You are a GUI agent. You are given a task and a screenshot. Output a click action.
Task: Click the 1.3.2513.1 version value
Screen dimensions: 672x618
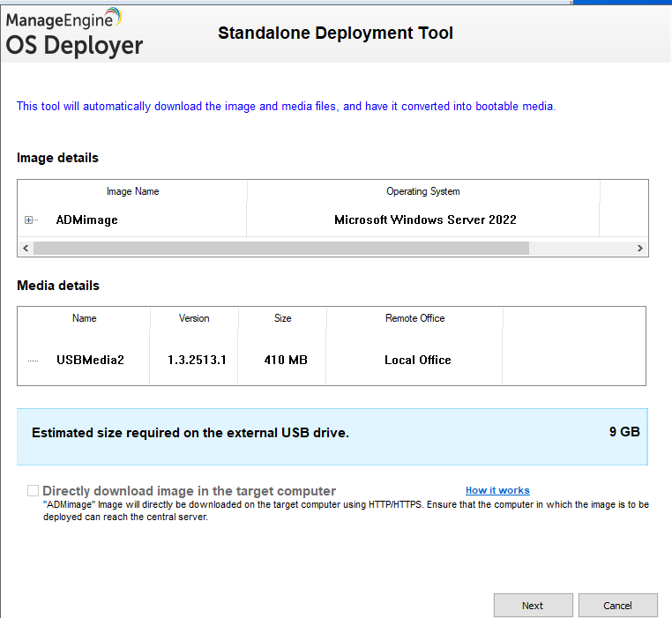click(x=197, y=360)
